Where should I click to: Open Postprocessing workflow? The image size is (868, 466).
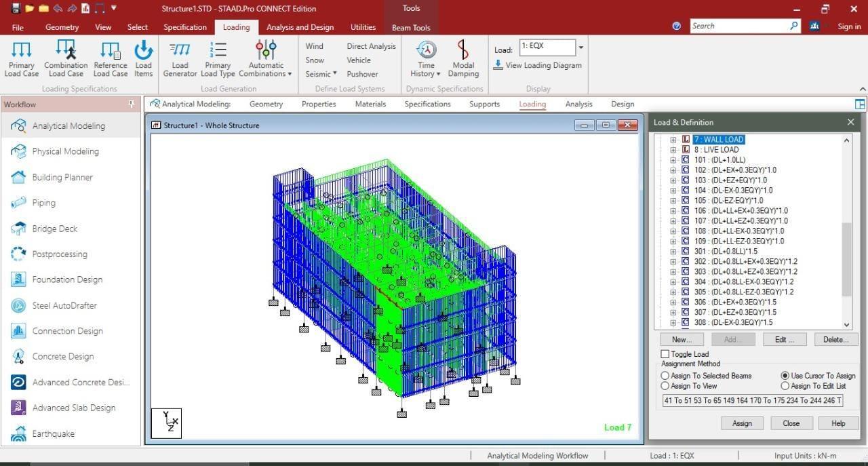tap(60, 254)
